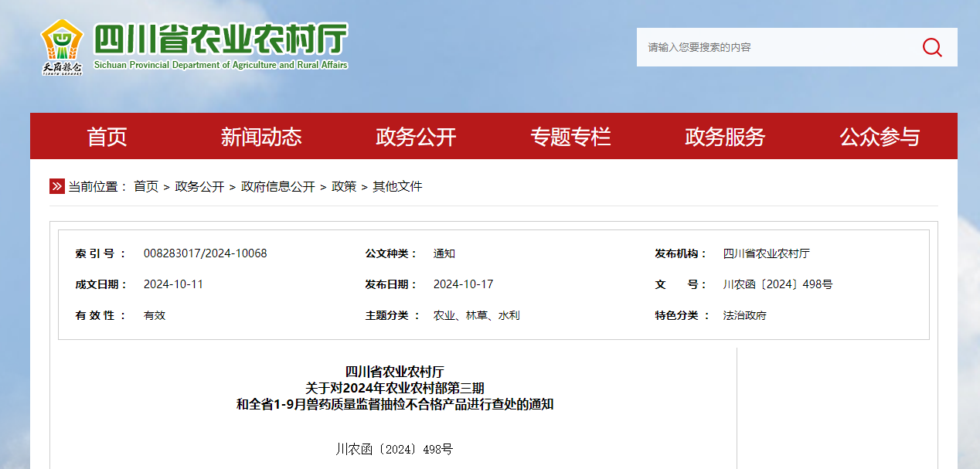Screen dimensions: 980x469
Task: Focus the search box placeholder field
Action: (774, 47)
